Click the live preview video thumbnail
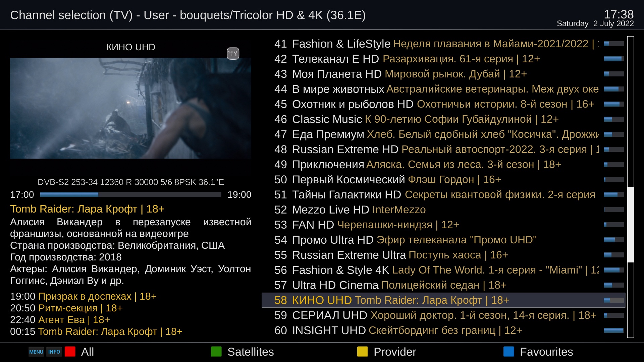This screenshot has width=644, height=362. click(130, 108)
